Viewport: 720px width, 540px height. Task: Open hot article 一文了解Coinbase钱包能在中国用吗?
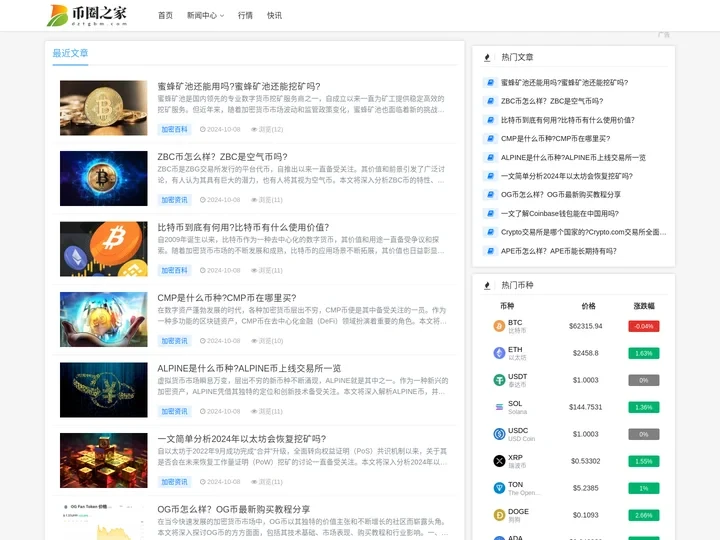pos(560,214)
